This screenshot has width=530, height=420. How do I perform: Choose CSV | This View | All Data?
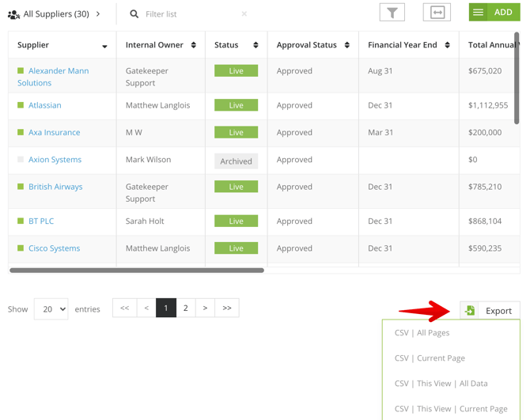pyautogui.click(x=441, y=384)
